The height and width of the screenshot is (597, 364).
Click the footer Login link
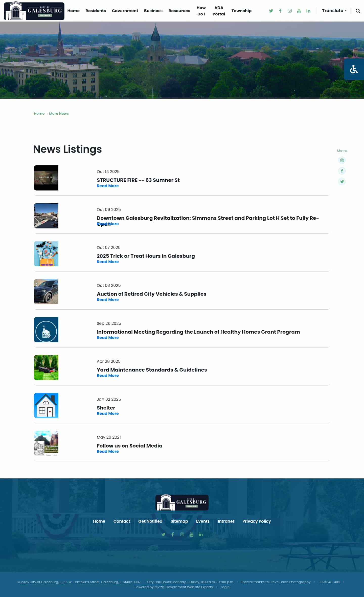(x=225, y=587)
